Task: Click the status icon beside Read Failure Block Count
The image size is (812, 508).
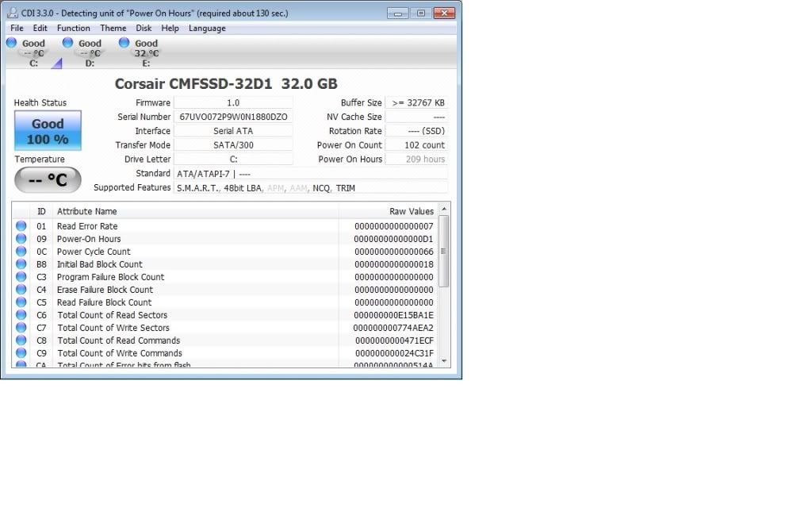Action: (x=21, y=302)
